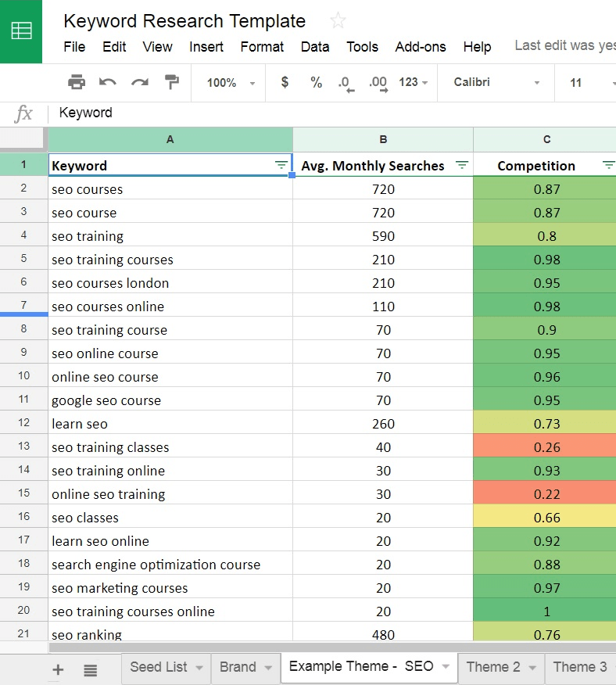Click the Google Sheets home icon
This screenshot has height=685, width=616.
(21, 31)
